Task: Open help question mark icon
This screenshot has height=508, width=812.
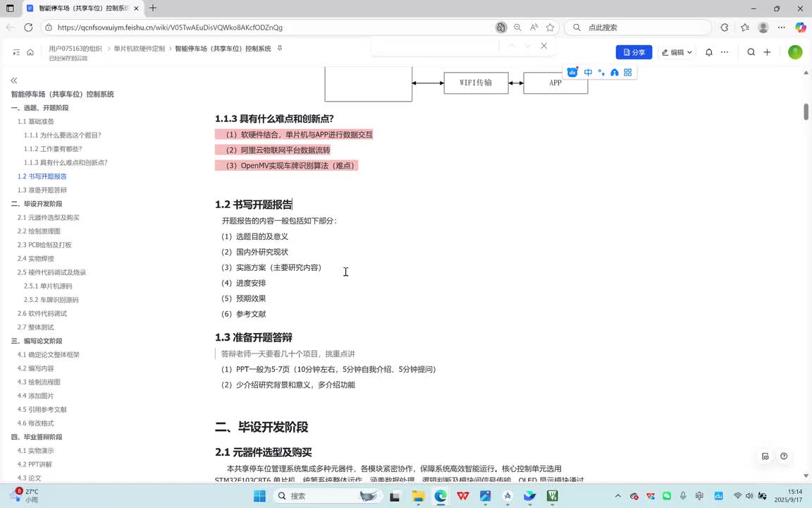Action: point(784,456)
